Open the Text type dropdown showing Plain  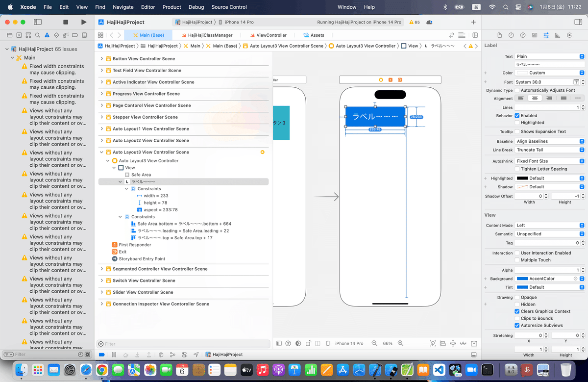click(550, 56)
